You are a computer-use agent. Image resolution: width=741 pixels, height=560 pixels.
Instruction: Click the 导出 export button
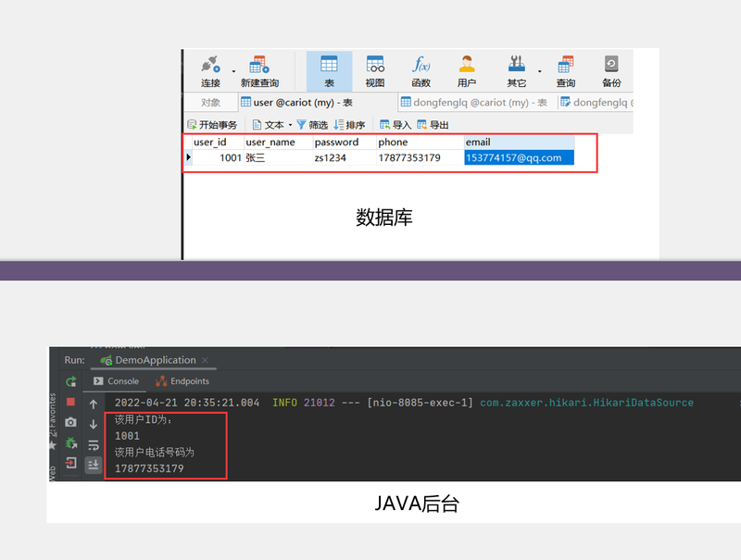[x=433, y=125]
